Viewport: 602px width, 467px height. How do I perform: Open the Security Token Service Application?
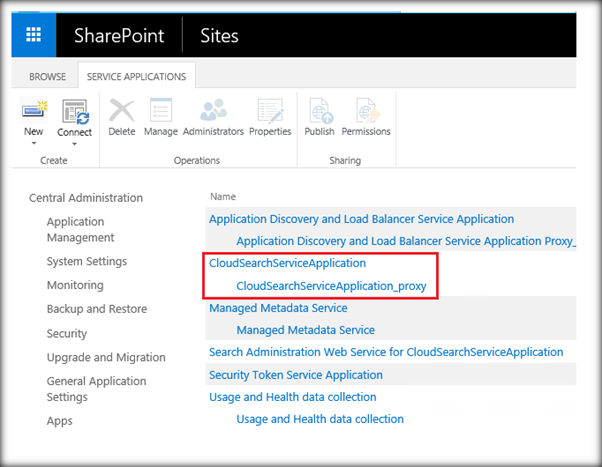[295, 375]
